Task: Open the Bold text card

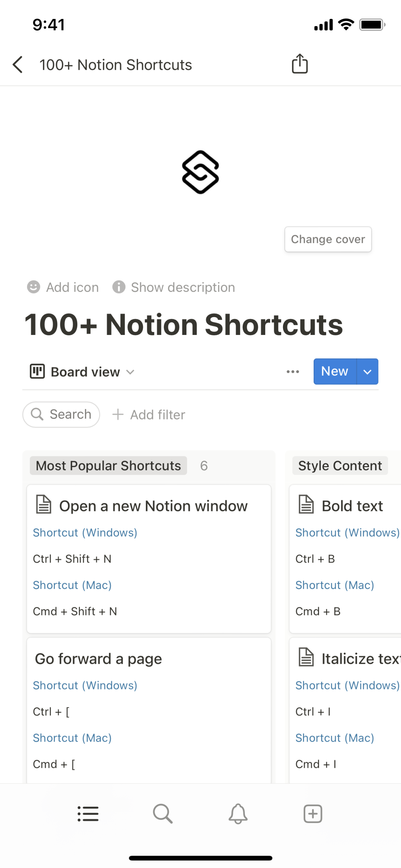Action: (x=352, y=506)
